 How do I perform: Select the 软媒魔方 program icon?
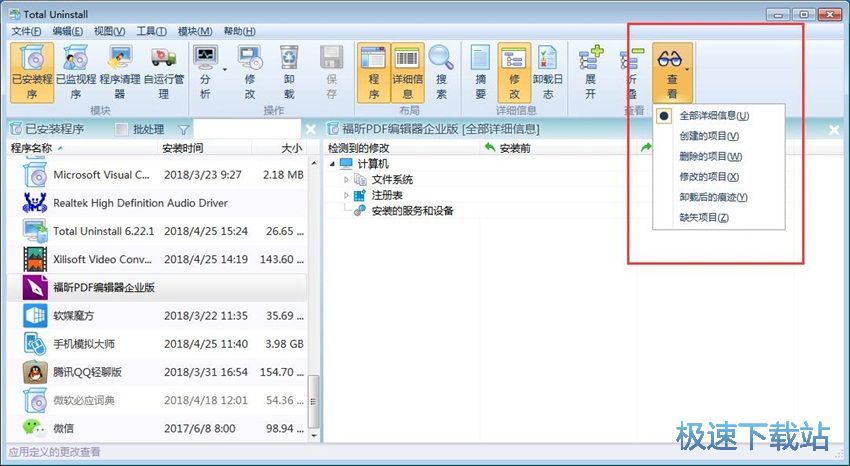pyautogui.click(x=35, y=315)
